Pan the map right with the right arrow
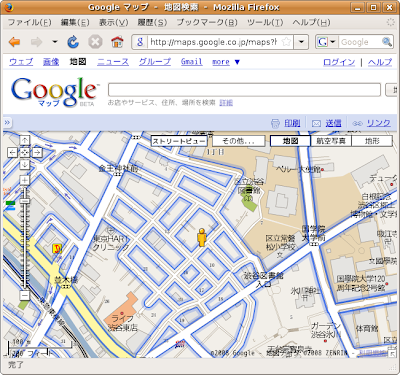400x375 pixels. [37, 153]
